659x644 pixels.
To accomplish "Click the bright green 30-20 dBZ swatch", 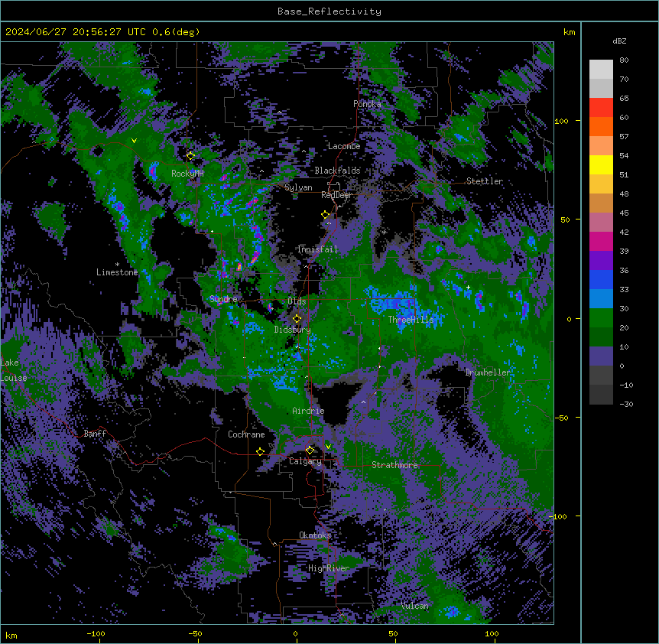I will point(601,318).
